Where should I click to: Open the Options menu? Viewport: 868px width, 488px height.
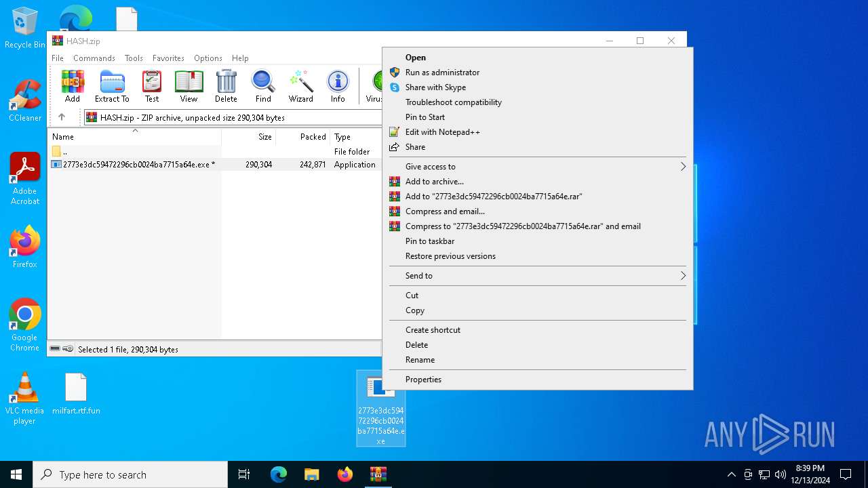tap(208, 58)
